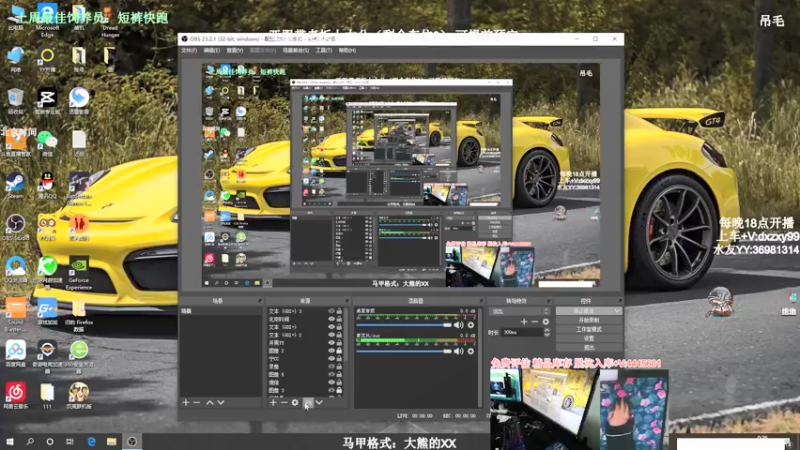Remove the selected source with the minus icon

pyautogui.click(x=284, y=403)
